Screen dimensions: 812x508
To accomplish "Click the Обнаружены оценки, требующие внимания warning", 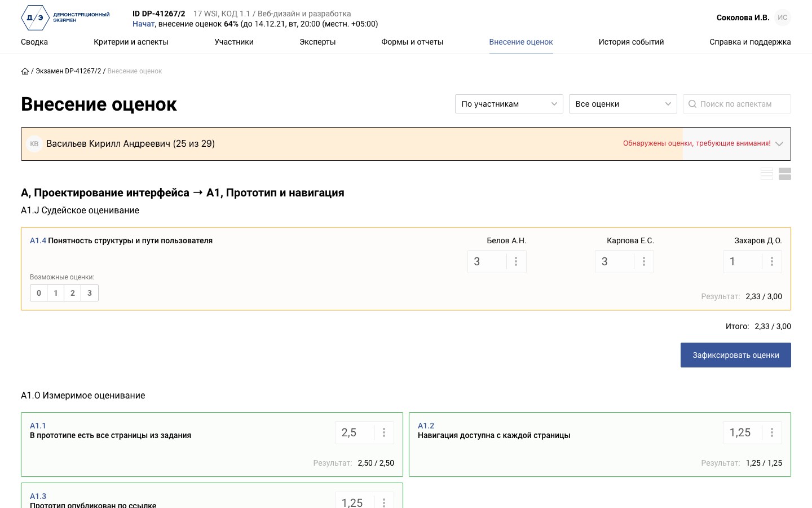I will pyautogui.click(x=697, y=143).
